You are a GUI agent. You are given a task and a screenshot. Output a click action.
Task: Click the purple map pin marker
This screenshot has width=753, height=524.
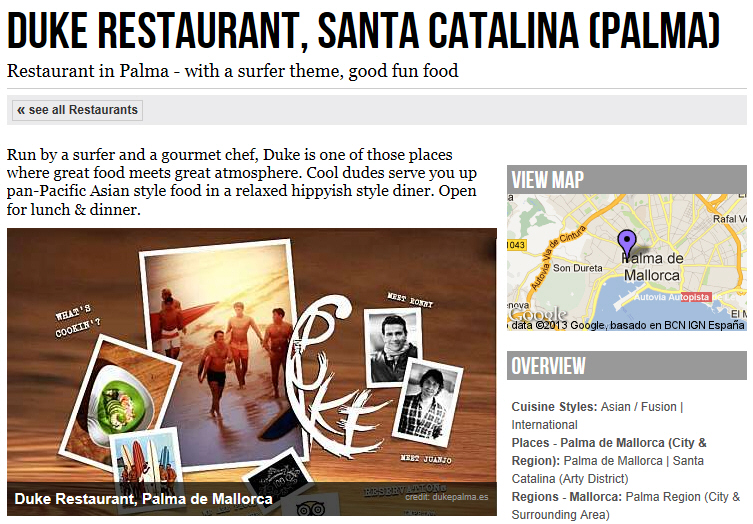click(x=627, y=244)
